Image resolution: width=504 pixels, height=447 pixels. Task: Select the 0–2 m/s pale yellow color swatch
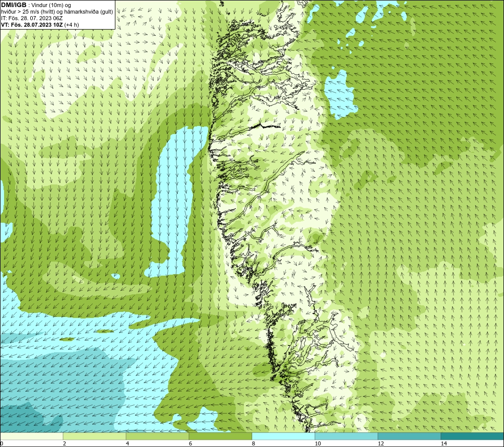31,436
